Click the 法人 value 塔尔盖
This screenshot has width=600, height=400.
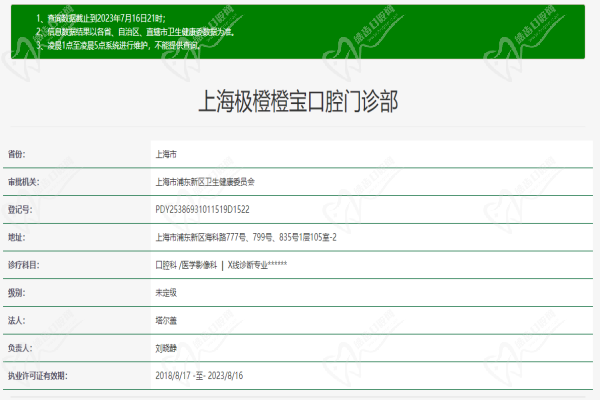pos(166,320)
